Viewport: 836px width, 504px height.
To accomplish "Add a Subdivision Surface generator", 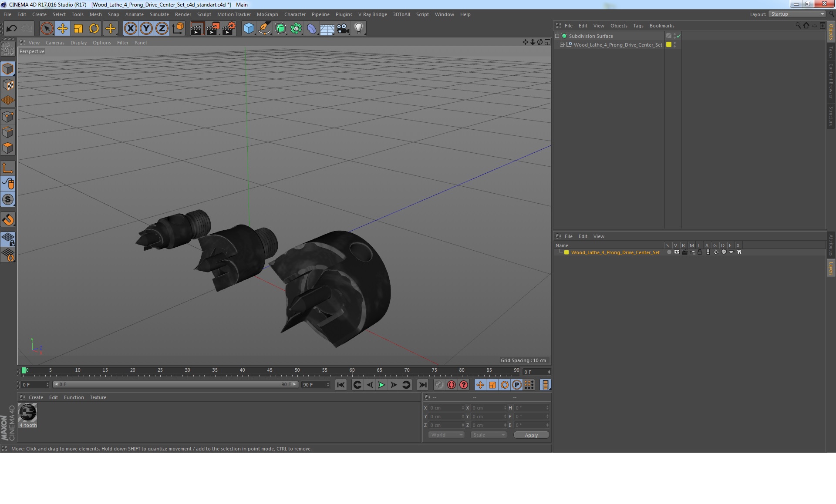I will 280,29.
